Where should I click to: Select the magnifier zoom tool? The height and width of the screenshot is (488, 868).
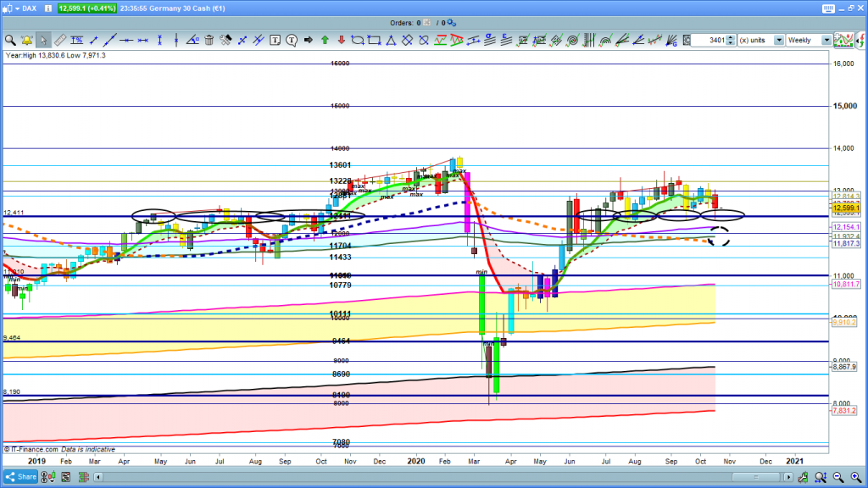(x=10, y=40)
